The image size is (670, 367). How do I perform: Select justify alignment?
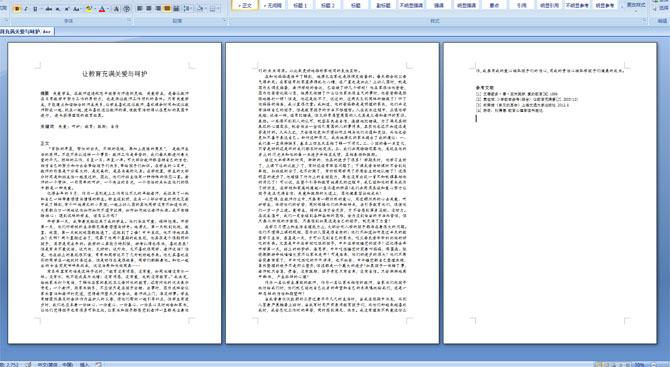coord(167,9)
